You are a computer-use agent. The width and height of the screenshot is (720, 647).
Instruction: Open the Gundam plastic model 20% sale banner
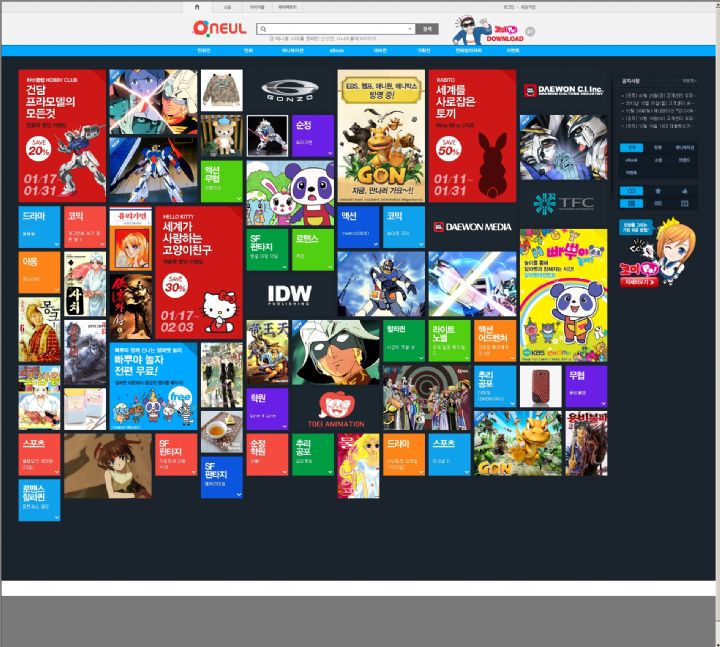click(x=62, y=136)
